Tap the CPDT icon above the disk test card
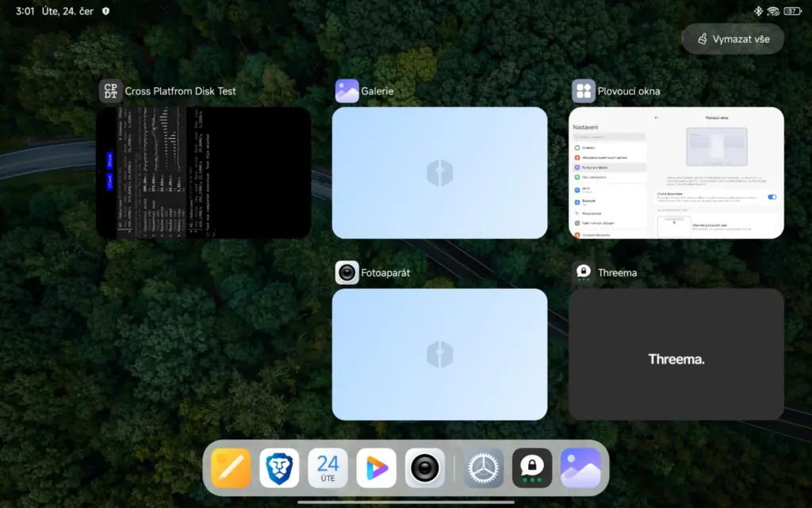 pyautogui.click(x=110, y=91)
